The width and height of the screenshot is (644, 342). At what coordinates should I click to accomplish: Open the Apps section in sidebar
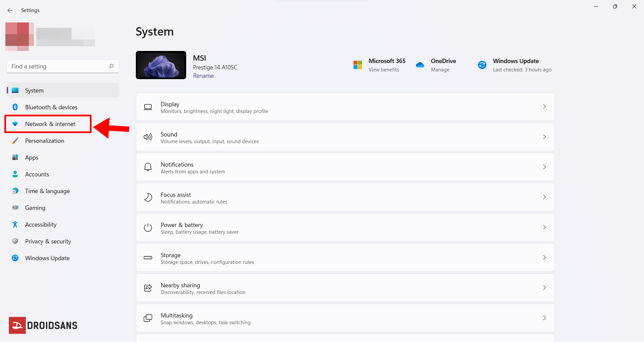click(x=32, y=158)
